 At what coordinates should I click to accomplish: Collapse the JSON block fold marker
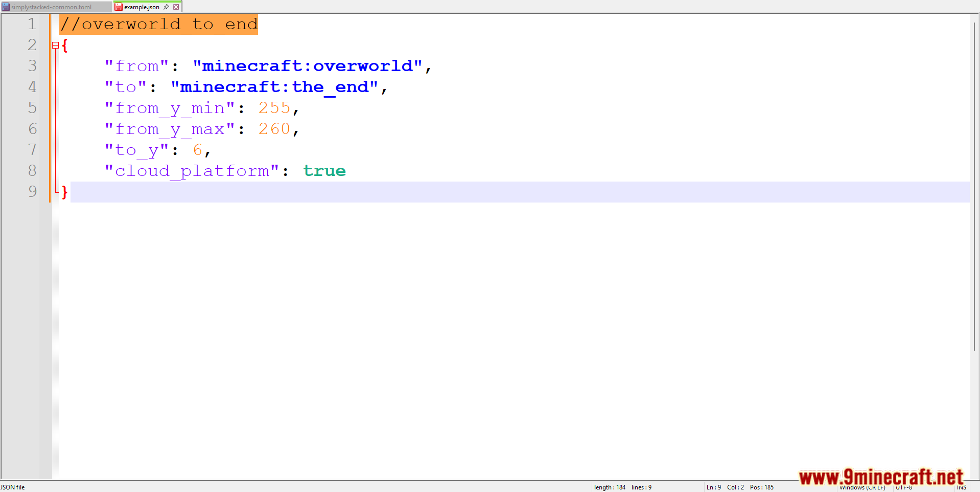click(55, 46)
